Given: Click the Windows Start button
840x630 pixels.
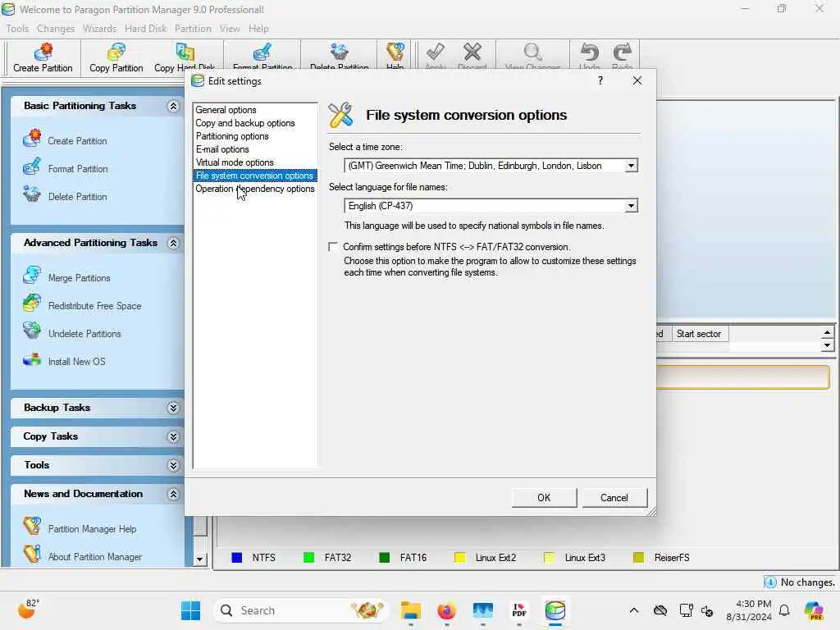Looking at the screenshot, I should click(190, 610).
